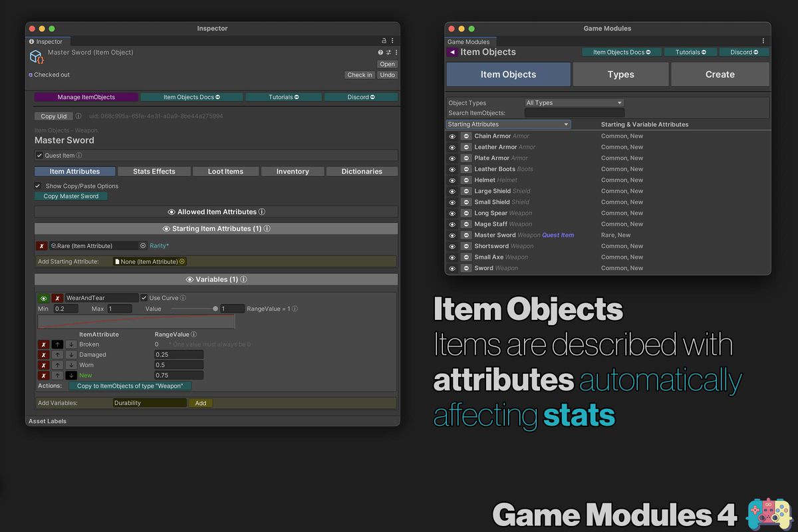Click the Min value field showing 0.2

pos(66,309)
